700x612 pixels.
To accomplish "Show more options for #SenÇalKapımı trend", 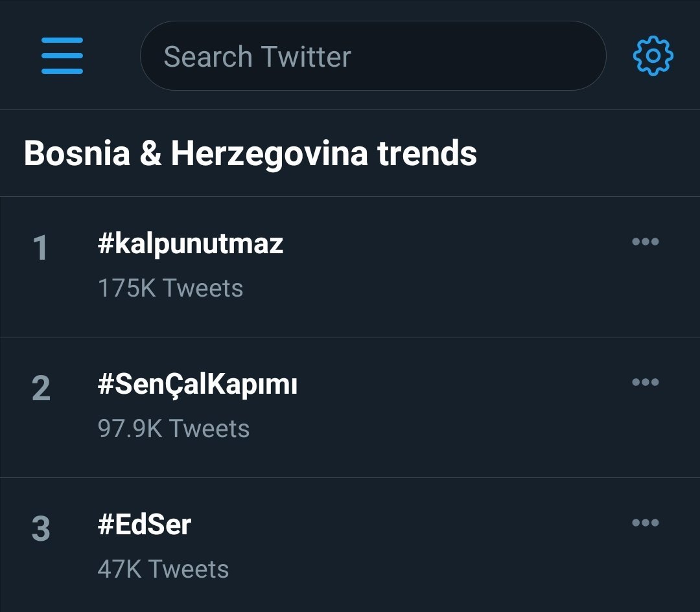I will click(x=645, y=382).
